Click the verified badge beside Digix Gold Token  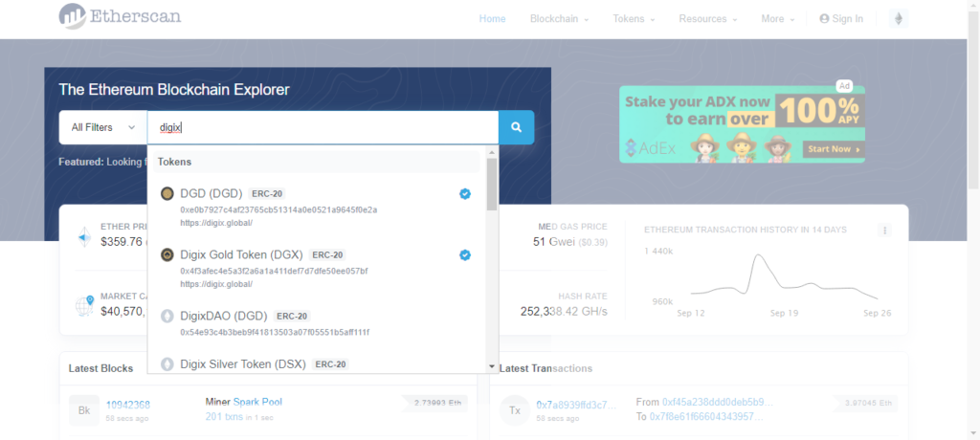point(465,255)
